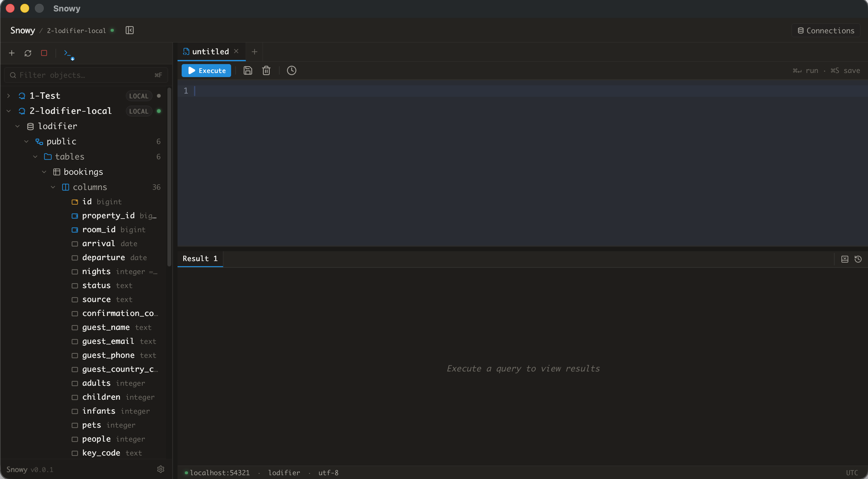Collapse the 2-lodifier-local connection

point(9,111)
